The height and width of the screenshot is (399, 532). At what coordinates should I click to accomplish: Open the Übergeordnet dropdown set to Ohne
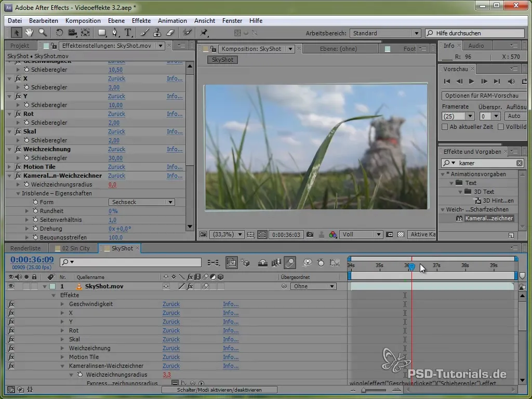coord(313,286)
